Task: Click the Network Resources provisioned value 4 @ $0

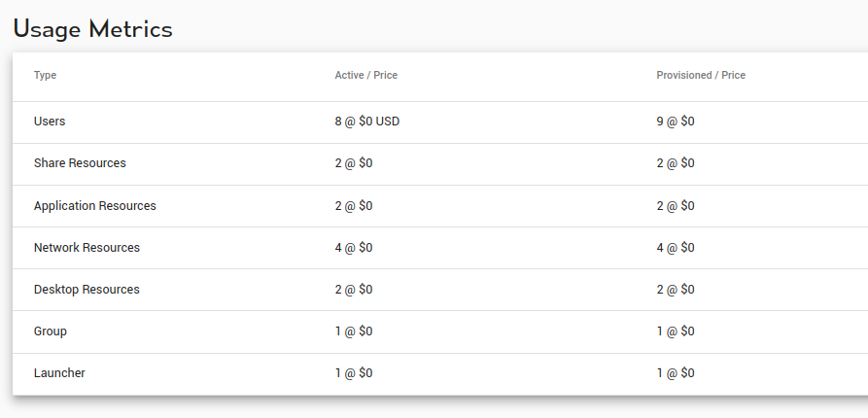Action: pyautogui.click(x=676, y=248)
